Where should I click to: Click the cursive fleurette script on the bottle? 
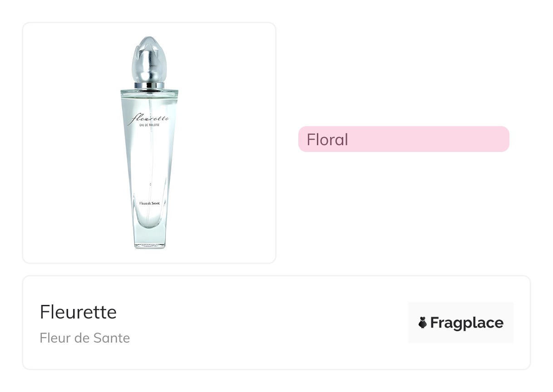click(149, 119)
